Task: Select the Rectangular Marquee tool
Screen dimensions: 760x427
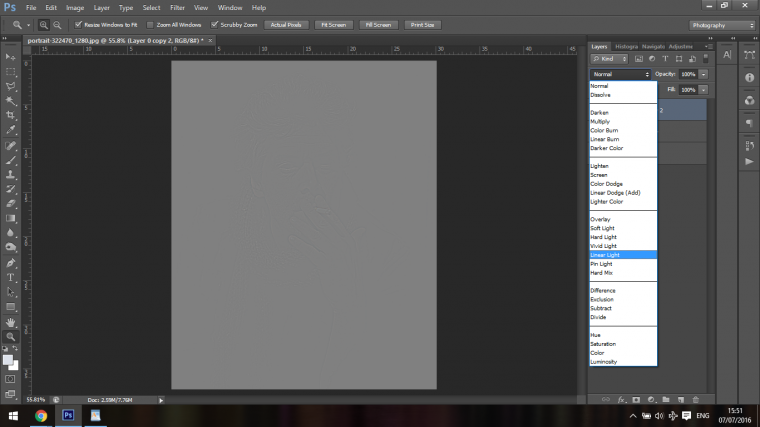Action: (x=10, y=72)
